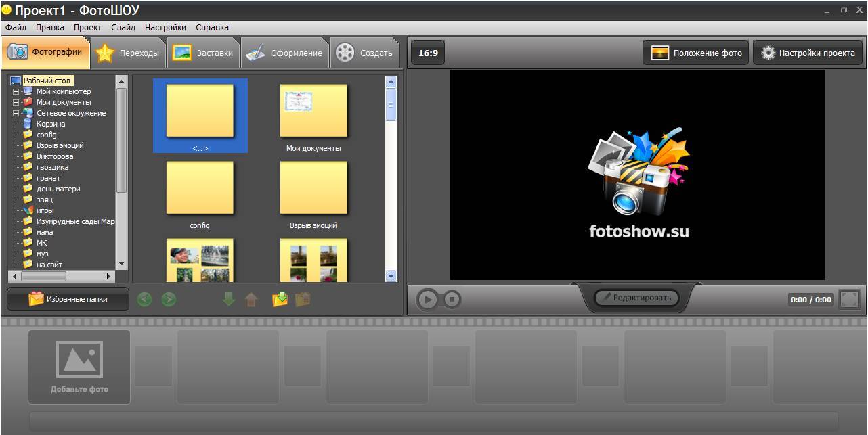Click the green forward navigation arrow

click(x=169, y=299)
